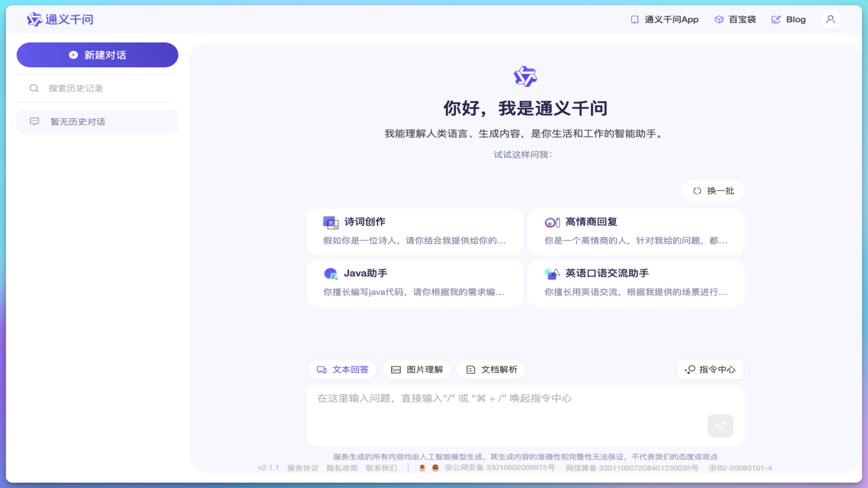This screenshot has width=868, height=488.
Task: Click the refresh icon on 换一批
Action: [697, 191]
